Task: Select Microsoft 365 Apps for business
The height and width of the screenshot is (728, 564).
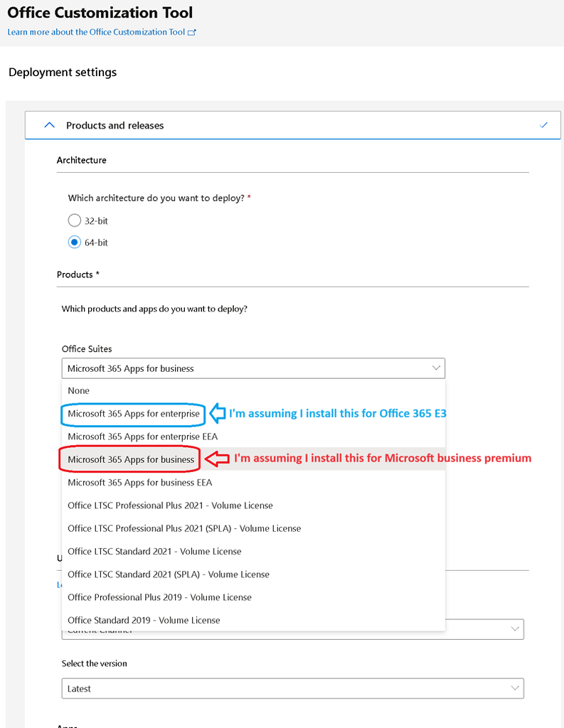Action: (128, 459)
